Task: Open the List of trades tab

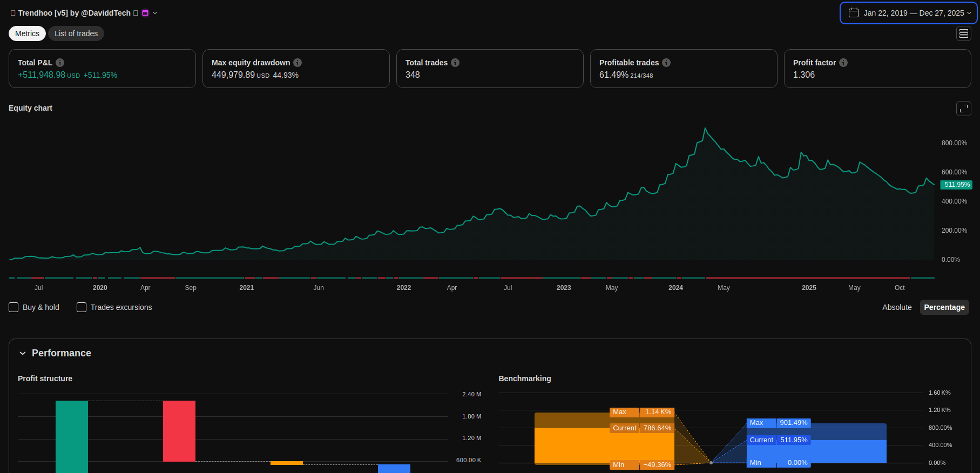Action: point(76,33)
